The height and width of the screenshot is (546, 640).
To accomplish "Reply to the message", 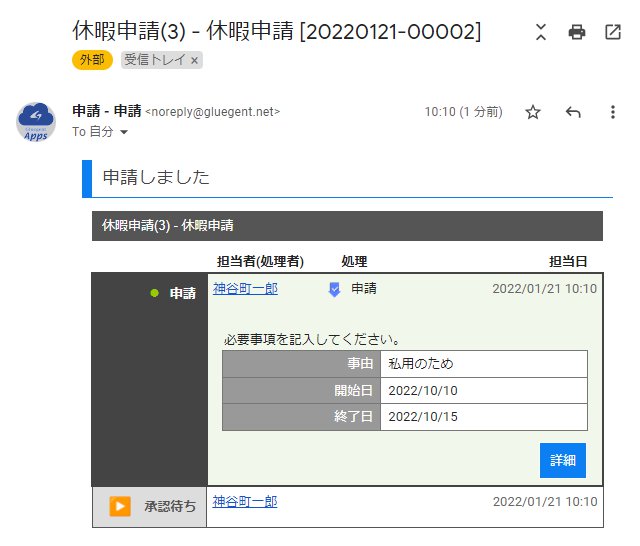I will click(573, 112).
